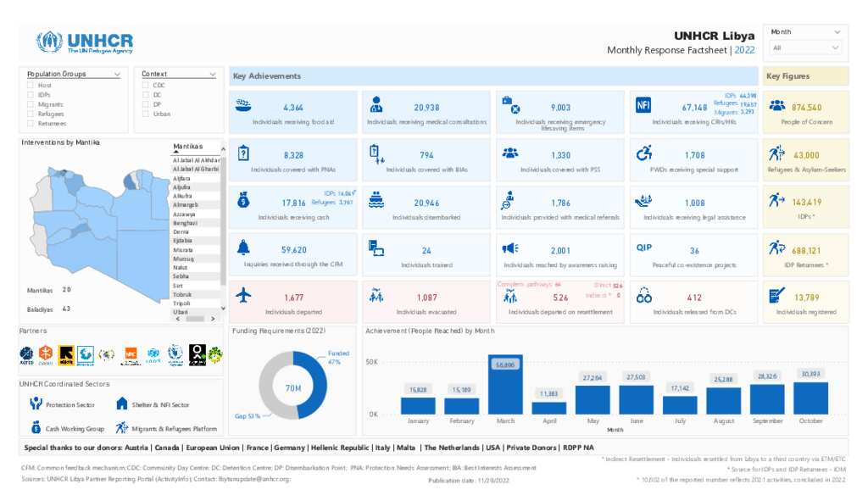
Task: Tick the Host population group checkbox
Action: pyautogui.click(x=31, y=86)
